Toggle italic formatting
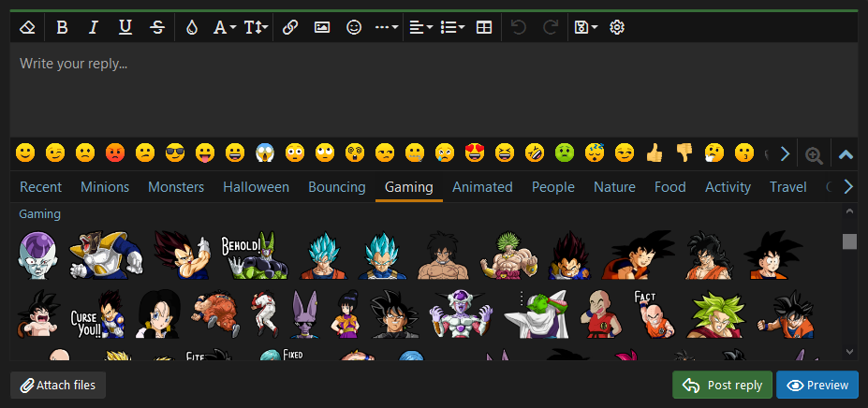This screenshot has width=868, height=408. click(x=93, y=27)
